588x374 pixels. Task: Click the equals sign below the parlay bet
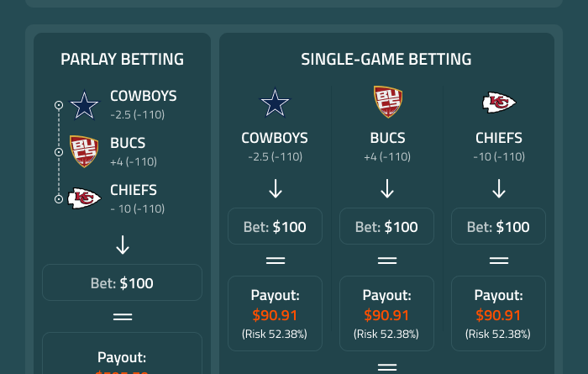[x=123, y=317]
